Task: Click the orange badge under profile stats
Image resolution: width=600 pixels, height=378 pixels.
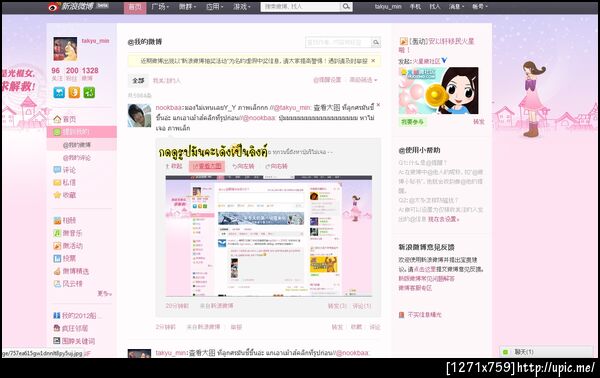Action: (x=74, y=93)
